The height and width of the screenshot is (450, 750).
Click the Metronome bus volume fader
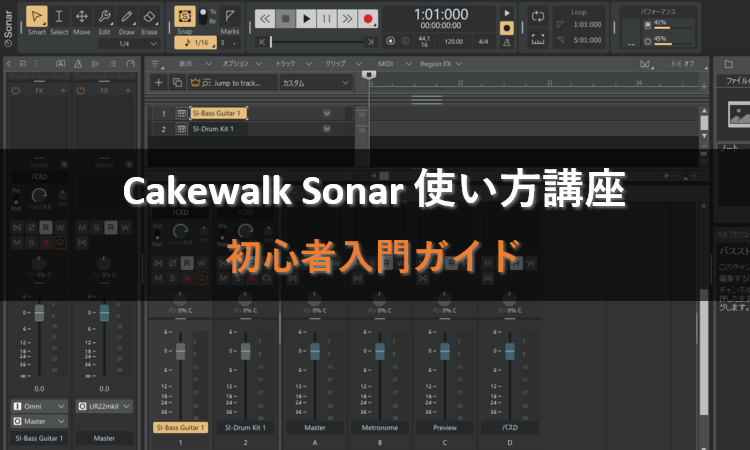pos(379,352)
